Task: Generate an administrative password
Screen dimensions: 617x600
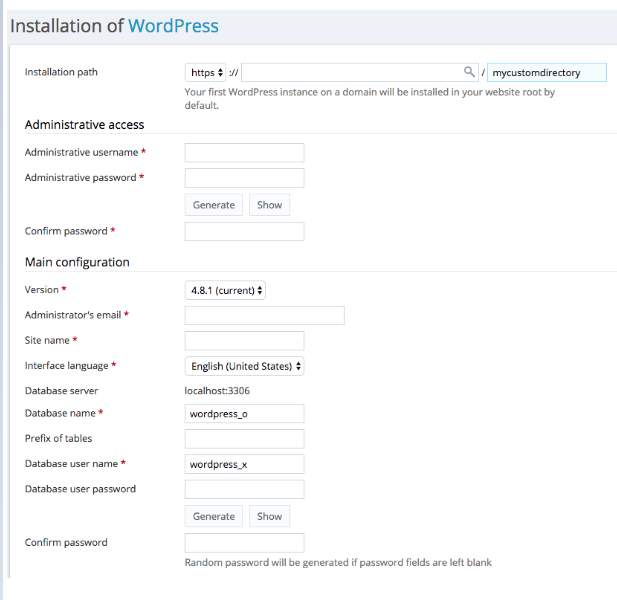Action: tap(214, 205)
